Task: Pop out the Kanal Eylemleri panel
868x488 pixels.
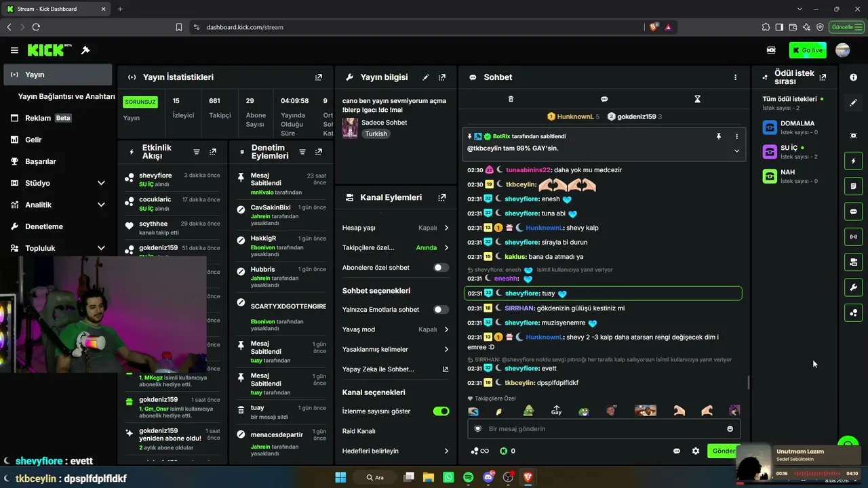Action: pyautogui.click(x=442, y=197)
